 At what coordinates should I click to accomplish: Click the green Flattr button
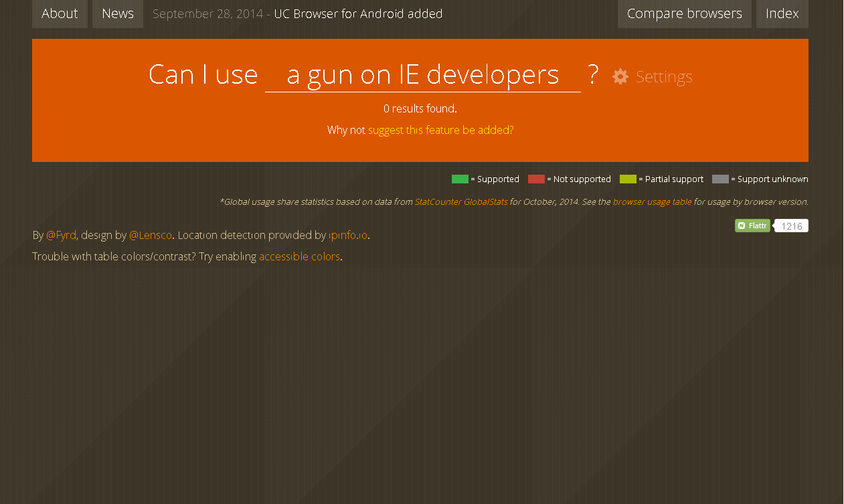pos(752,226)
